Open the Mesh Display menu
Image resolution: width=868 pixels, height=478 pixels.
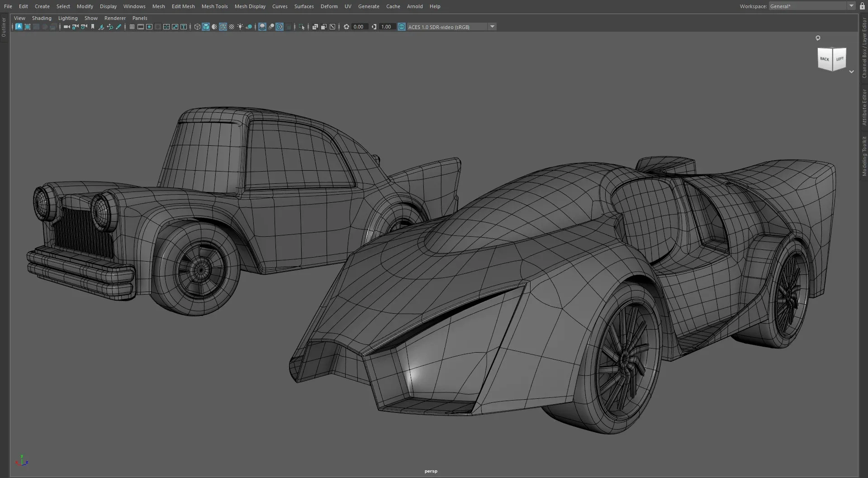click(x=250, y=6)
